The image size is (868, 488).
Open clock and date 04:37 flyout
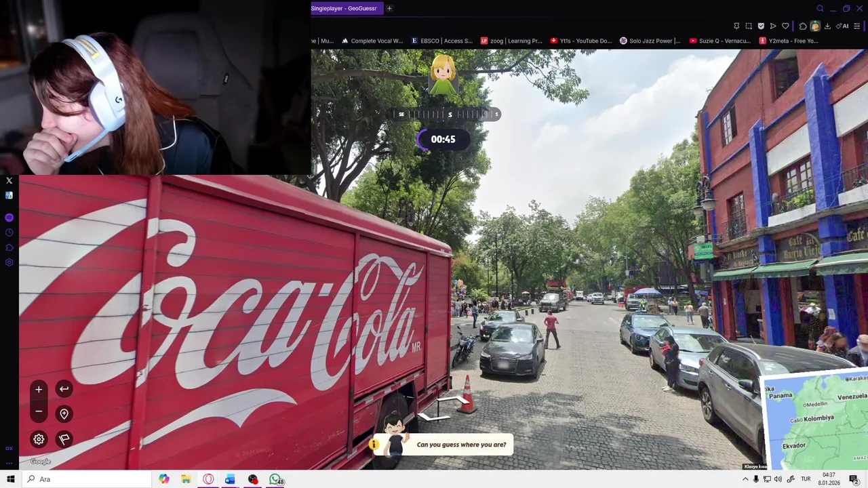pos(829,479)
